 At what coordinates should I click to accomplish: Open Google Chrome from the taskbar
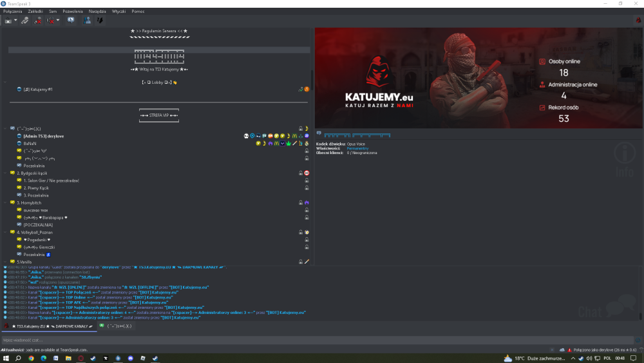[31, 358]
